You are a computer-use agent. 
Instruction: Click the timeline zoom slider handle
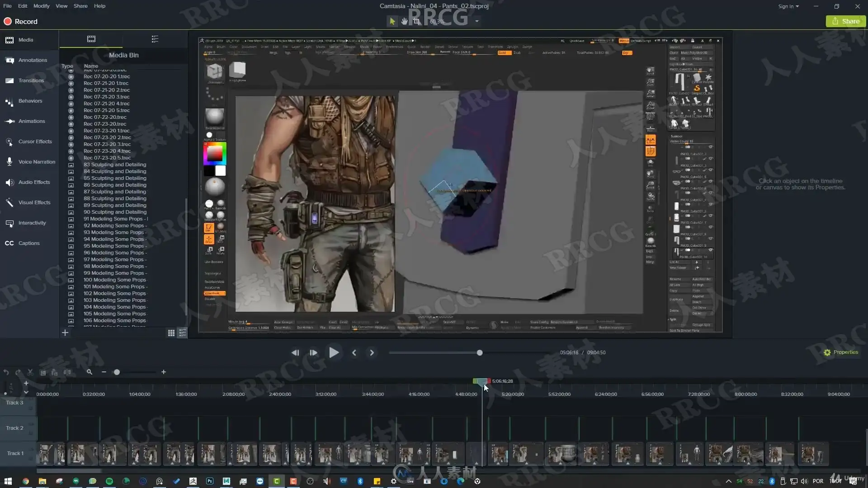click(117, 372)
